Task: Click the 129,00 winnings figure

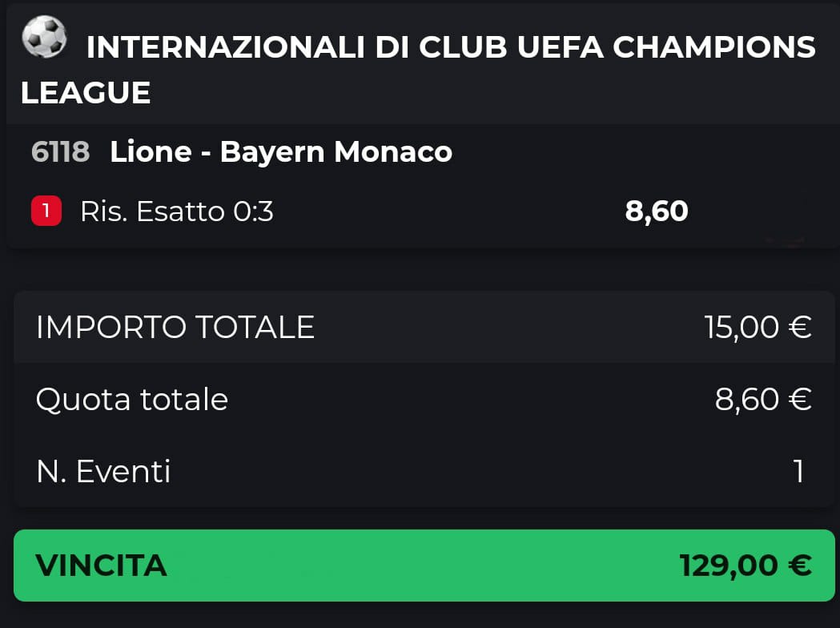Action: click(x=729, y=566)
